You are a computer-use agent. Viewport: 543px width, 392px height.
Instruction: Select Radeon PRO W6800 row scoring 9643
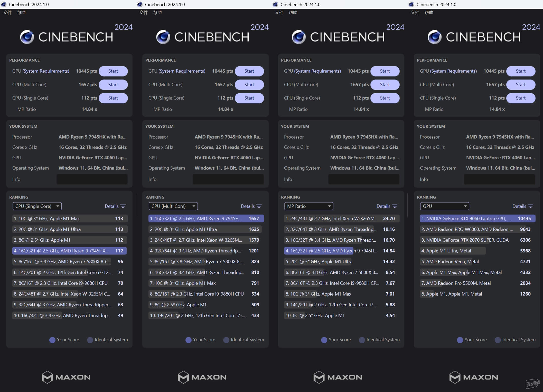[478, 229]
